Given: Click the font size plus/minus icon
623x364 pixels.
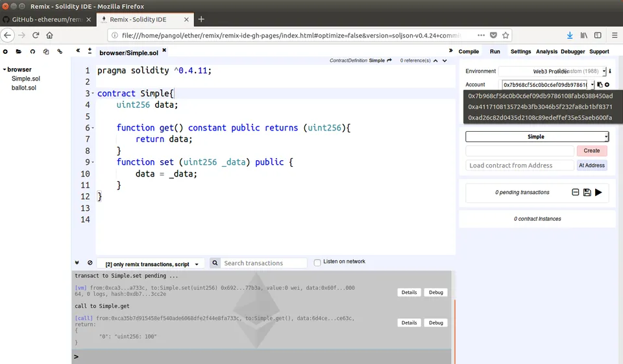Looking at the screenshot, I should click(x=90, y=51).
